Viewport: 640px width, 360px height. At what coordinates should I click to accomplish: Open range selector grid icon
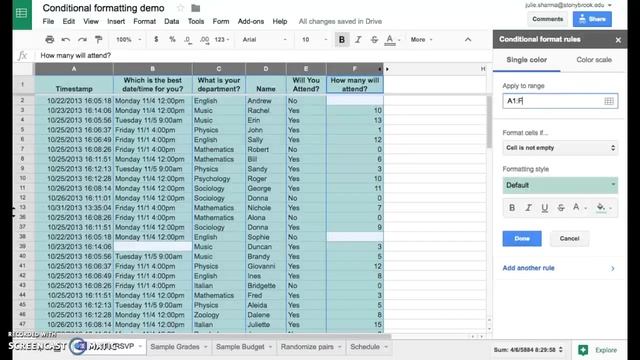point(609,101)
